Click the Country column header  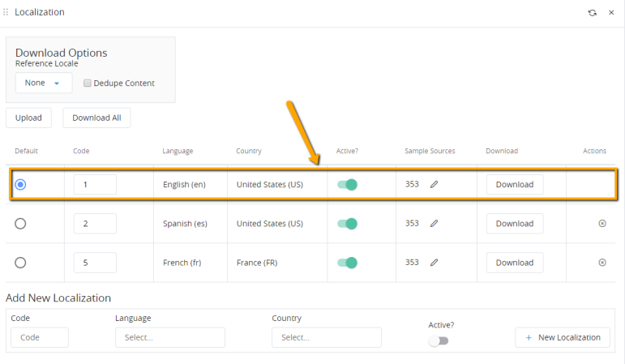[249, 151]
